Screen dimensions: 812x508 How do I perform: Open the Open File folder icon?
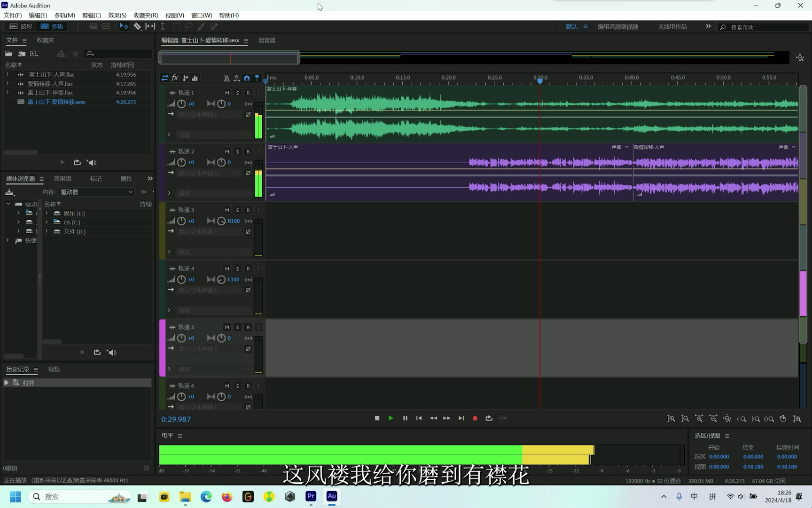[x=8, y=54]
